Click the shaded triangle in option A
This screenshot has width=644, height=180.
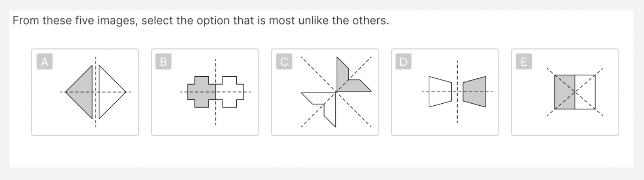pyautogui.click(x=83, y=92)
